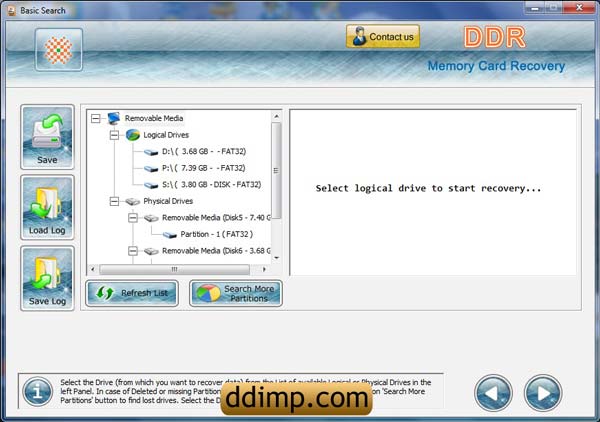The height and width of the screenshot is (422, 600).
Task: Click the tree horizontal scrollbar thumb
Action: [x=174, y=269]
